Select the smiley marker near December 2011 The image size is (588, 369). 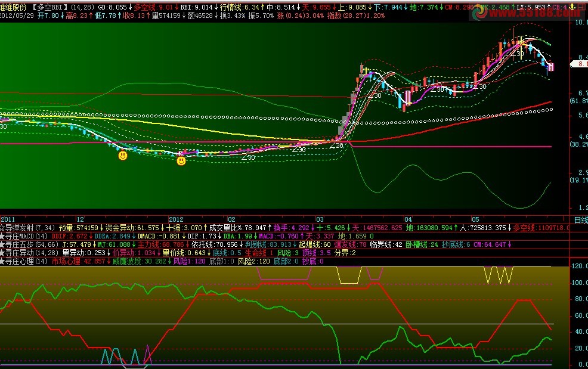tap(123, 155)
